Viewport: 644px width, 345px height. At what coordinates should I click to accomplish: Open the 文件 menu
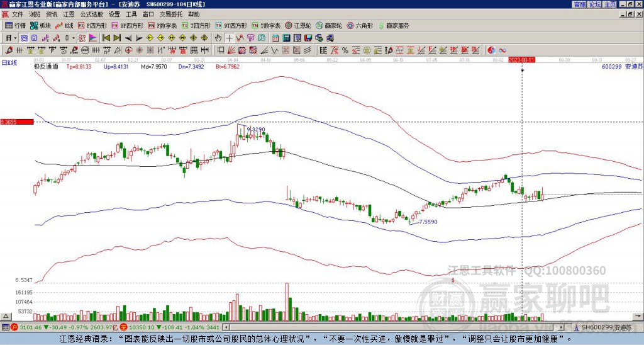click(18, 14)
